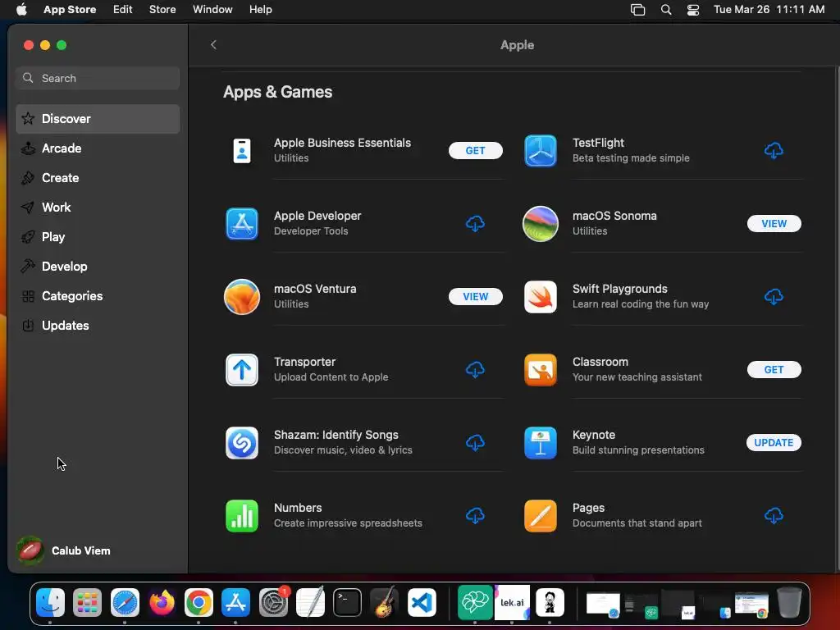Viewport: 840px width, 630px height.
Task: Click the Keynote app icon
Action: tap(540, 442)
